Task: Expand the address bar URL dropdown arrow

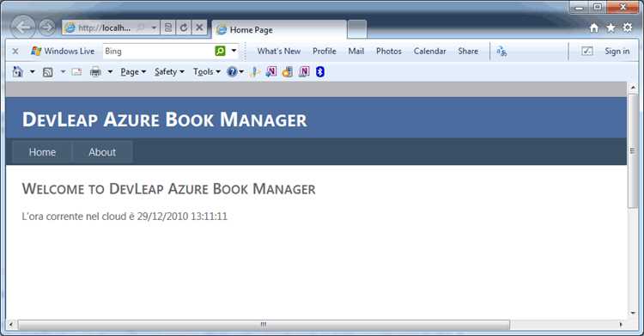Action: pyautogui.click(x=154, y=27)
